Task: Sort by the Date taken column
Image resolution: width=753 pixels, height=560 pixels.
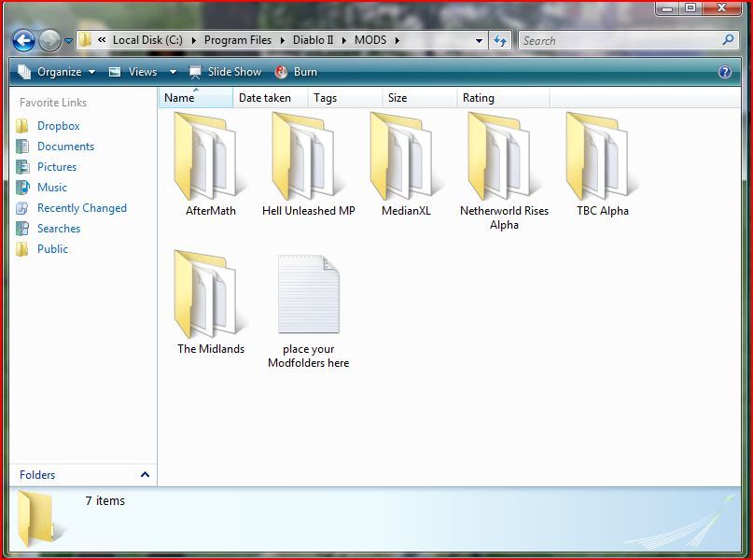Action: click(x=271, y=98)
